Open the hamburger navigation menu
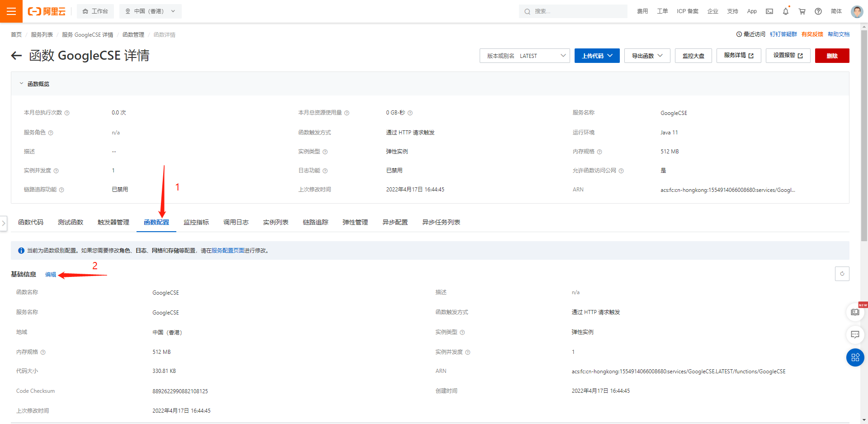The height and width of the screenshot is (424, 868). point(11,11)
